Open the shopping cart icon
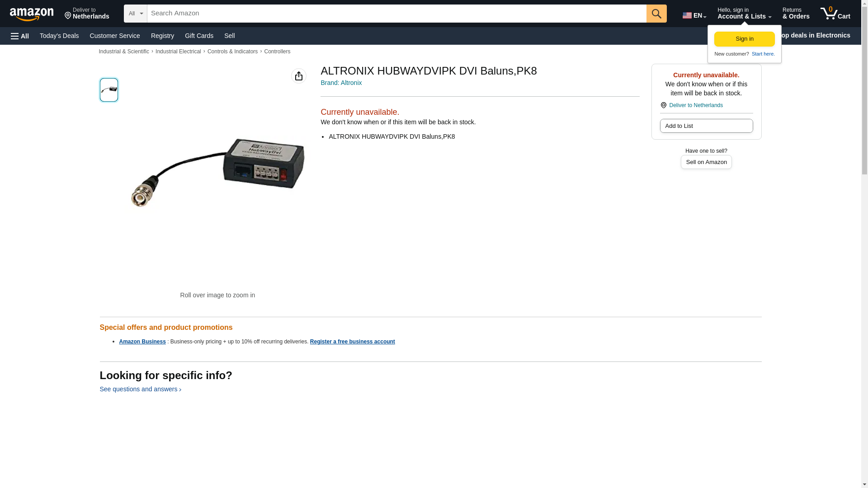 coord(835,14)
